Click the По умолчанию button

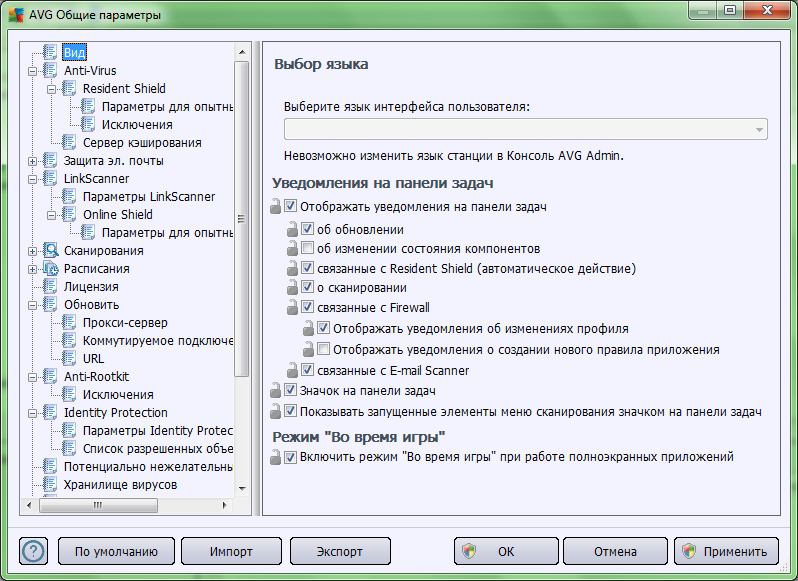(117, 551)
